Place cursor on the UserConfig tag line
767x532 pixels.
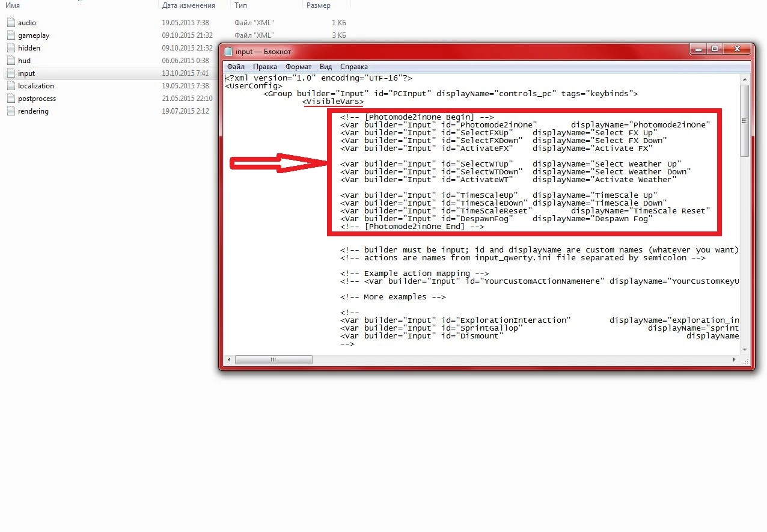tap(253, 86)
